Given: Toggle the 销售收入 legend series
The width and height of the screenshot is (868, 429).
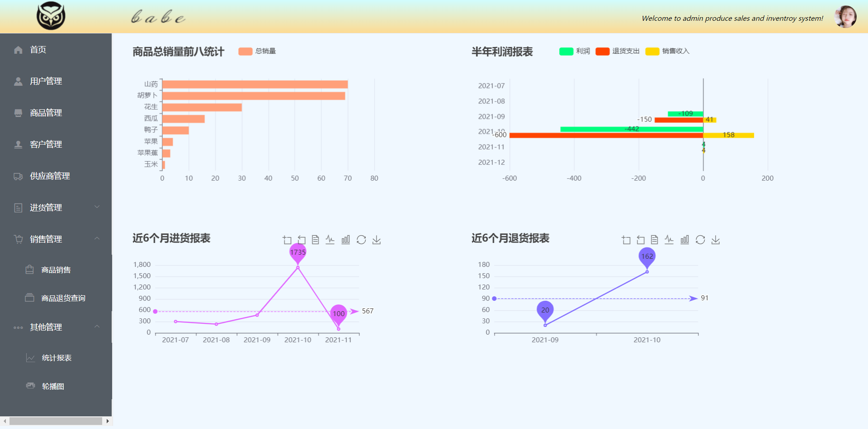Looking at the screenshot, I should pos(667,51).
